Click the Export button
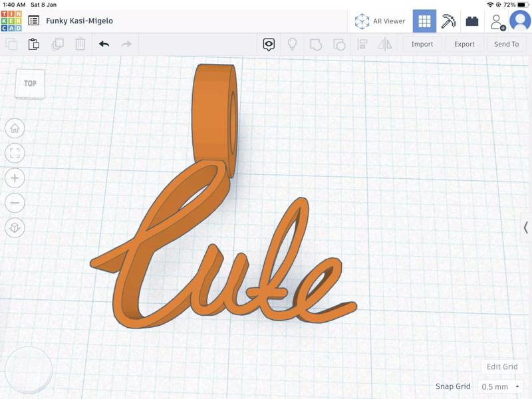The height and width of the screenshot is (399, 532). (464, 44)
